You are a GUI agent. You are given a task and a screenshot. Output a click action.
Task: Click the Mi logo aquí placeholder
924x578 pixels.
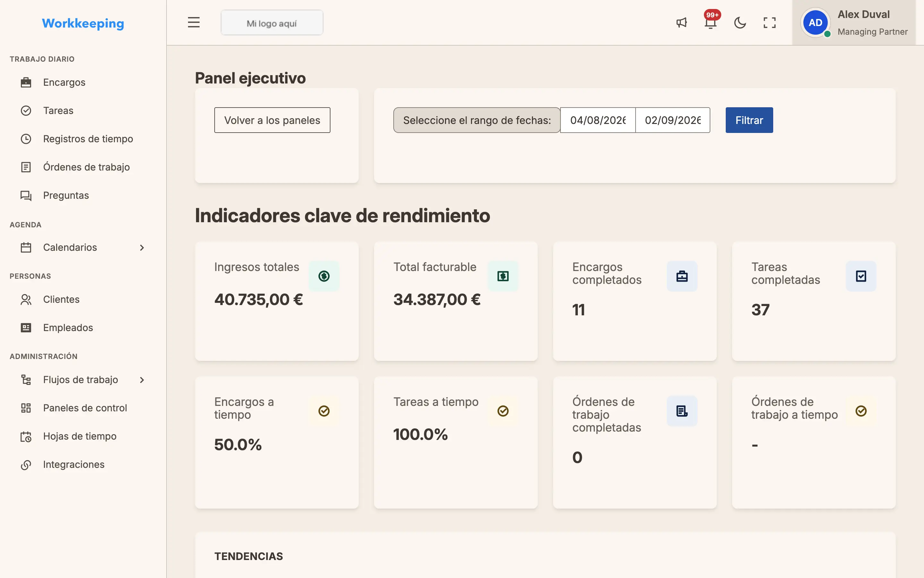pos(272,23)
